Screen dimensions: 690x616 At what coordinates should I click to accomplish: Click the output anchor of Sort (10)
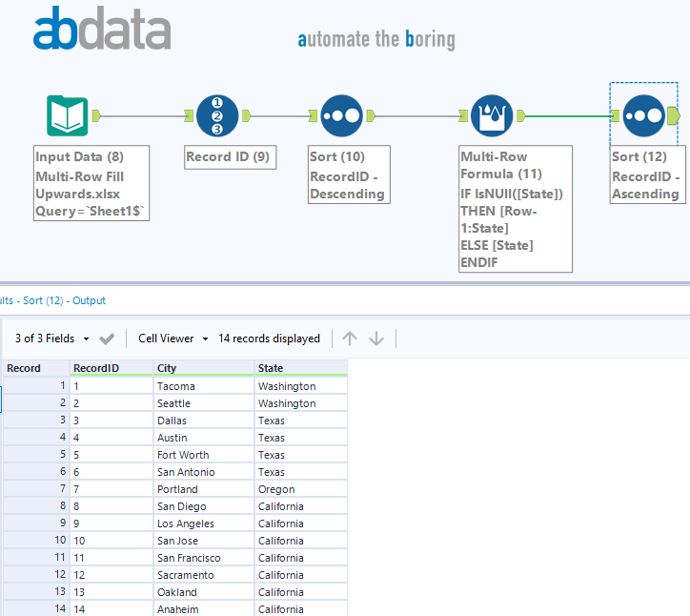(x=371, y=115)
